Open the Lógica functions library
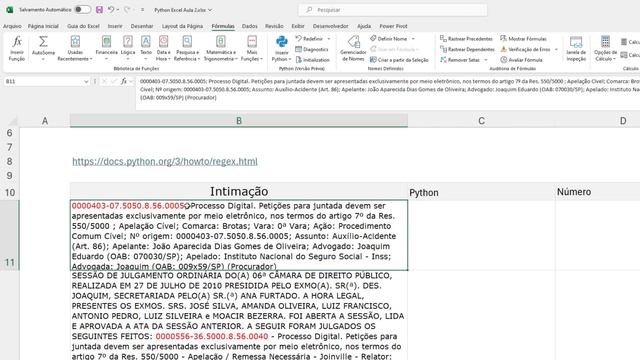Image resolution: width=640 pixels, height=360 pixels. tap(128, 48)
